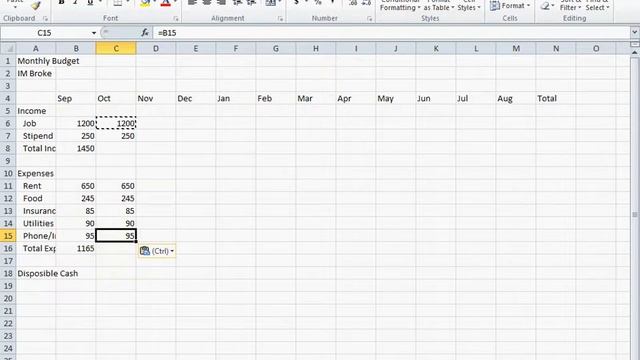Select the Total Income value 1450
The image size is (640, 360).
76,148
